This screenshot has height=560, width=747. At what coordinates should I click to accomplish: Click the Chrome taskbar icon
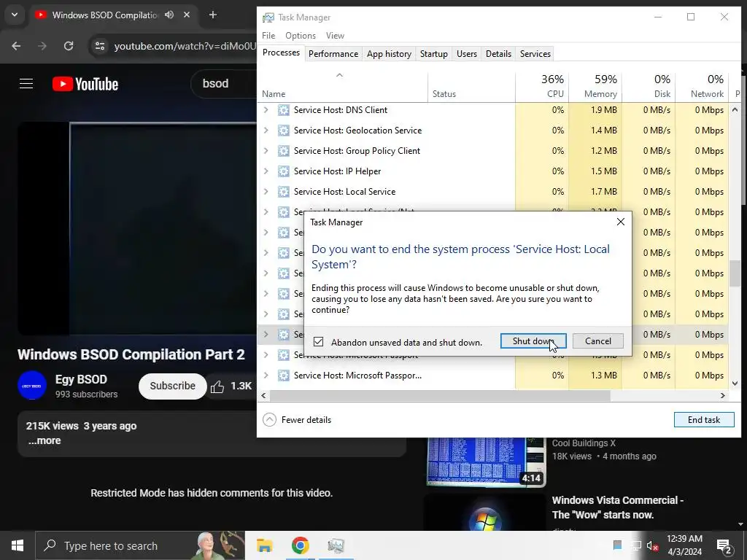pyautogui.click(x=300, y=545)
